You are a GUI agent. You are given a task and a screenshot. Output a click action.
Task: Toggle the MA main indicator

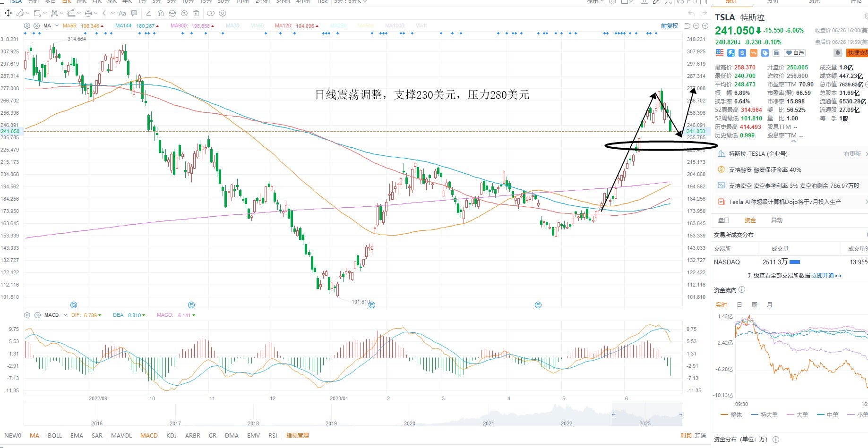34,436
